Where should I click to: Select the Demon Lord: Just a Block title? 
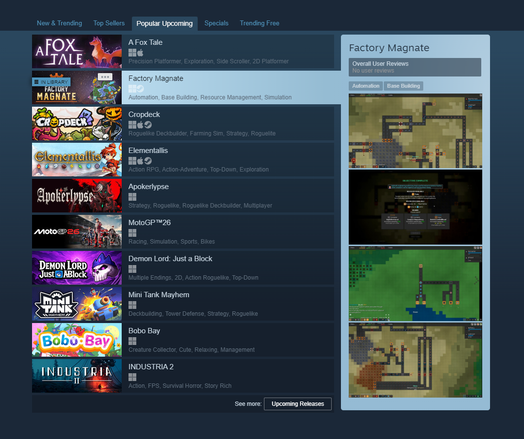click(x=170, y=259)
